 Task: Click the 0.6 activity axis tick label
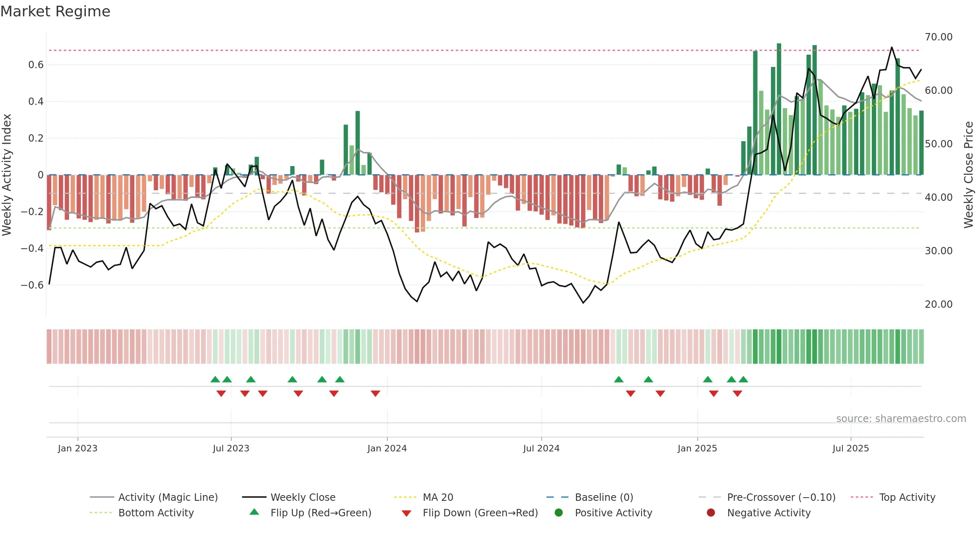click(x=36, y=65)
